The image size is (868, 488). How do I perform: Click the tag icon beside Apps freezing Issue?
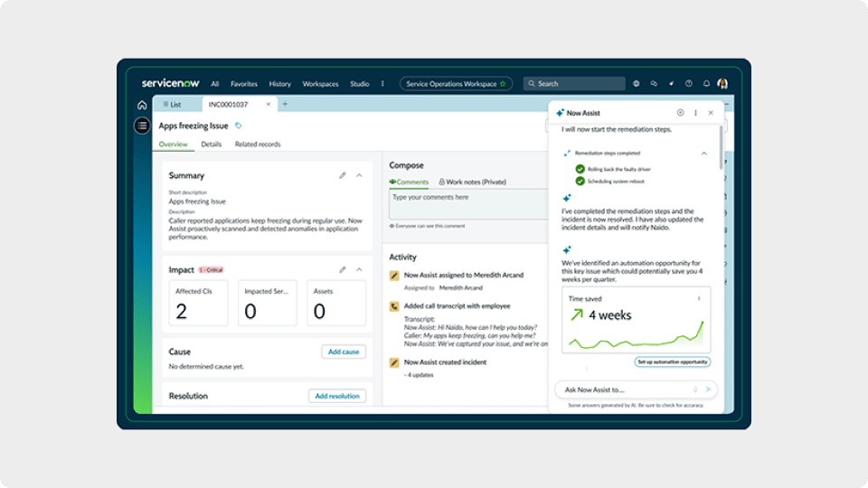click(239, 126)
